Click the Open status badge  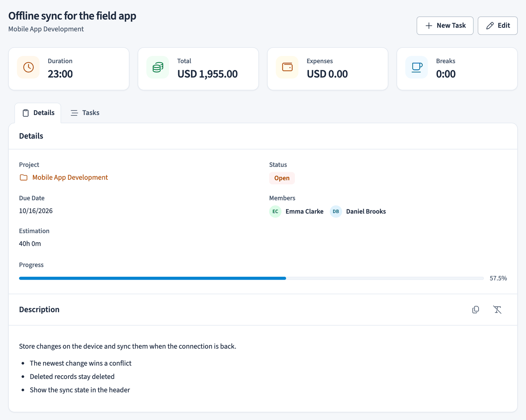[282, 178]
